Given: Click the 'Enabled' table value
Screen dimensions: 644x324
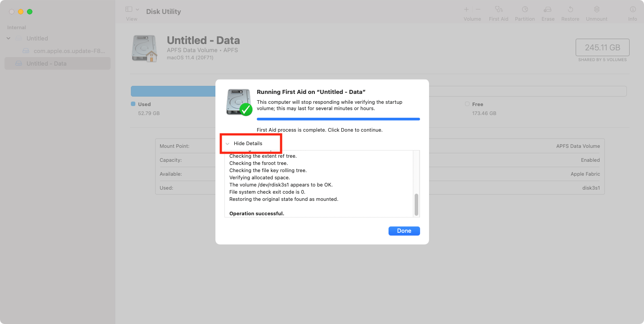Looking at the screenshot, I should pyautogui.click(x=590, y=160).
